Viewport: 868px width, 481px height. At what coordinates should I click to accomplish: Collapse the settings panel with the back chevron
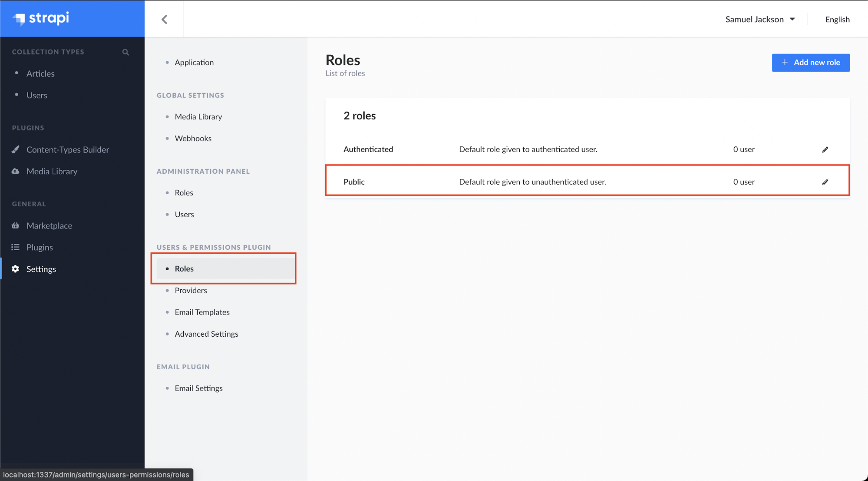pos(164,19)
